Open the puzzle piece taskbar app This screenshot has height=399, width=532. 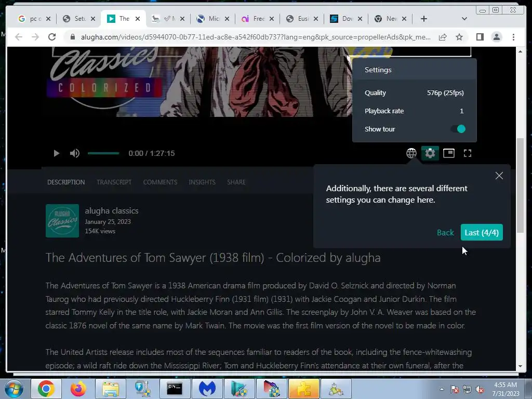click(x=303, y=389)
